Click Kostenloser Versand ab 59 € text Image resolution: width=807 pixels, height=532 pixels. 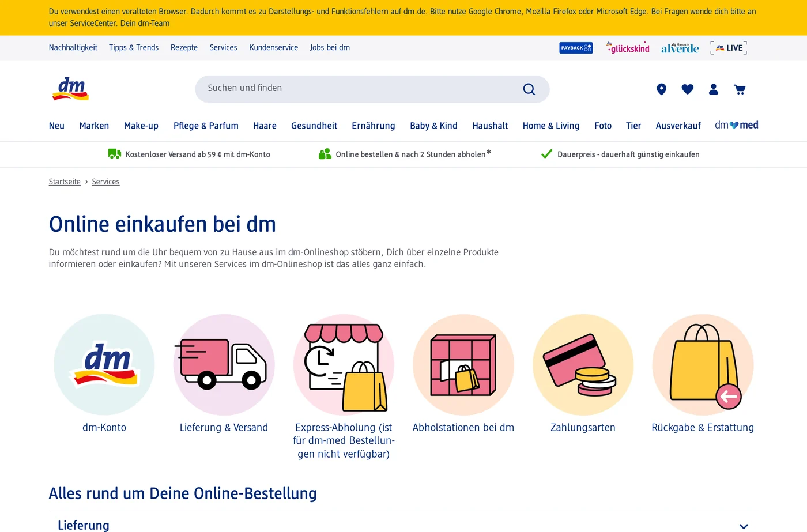click(x=198, y=154)
